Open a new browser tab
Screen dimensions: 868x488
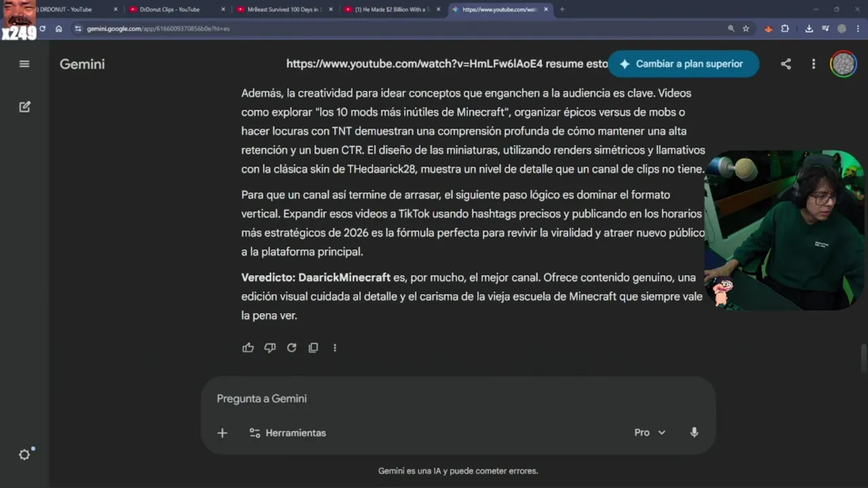pos(562,9)
